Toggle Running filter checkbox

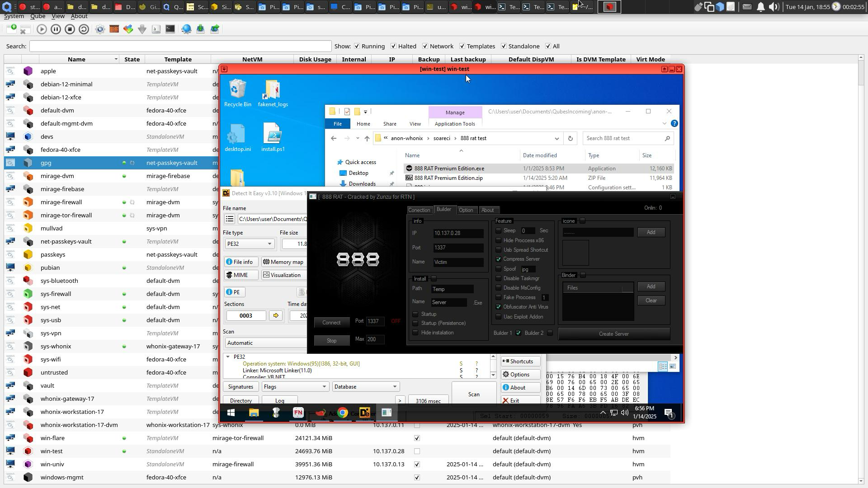pos(357,46)
